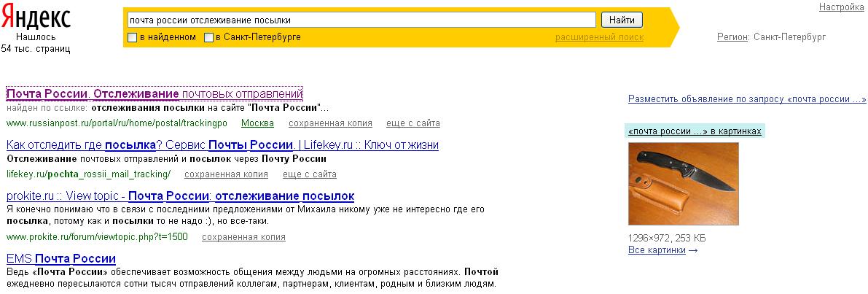
Task: Click the image size text '1296×972, 253 КБ'
Action: tap(667, 239)
